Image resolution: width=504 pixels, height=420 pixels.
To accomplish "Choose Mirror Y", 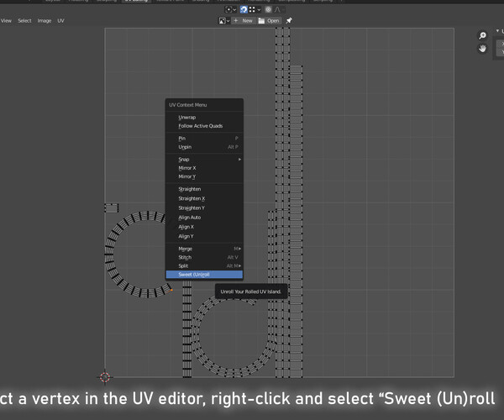I will pos(204,176).
